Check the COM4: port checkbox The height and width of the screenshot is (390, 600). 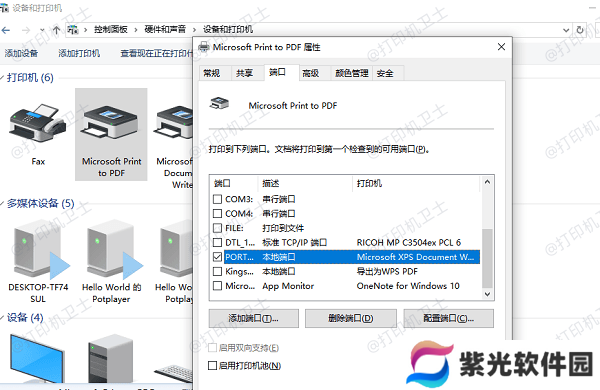click(217, 214)
